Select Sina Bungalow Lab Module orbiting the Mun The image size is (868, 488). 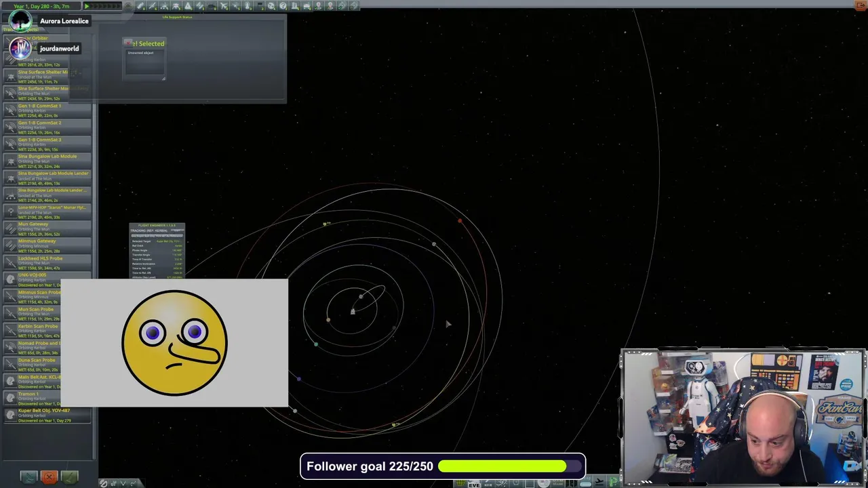point(47,161)
